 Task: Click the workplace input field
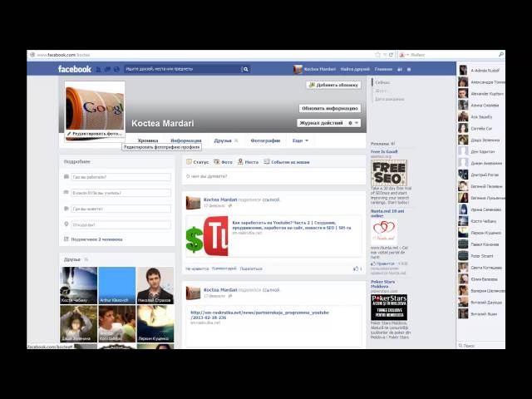click(121, 177)
